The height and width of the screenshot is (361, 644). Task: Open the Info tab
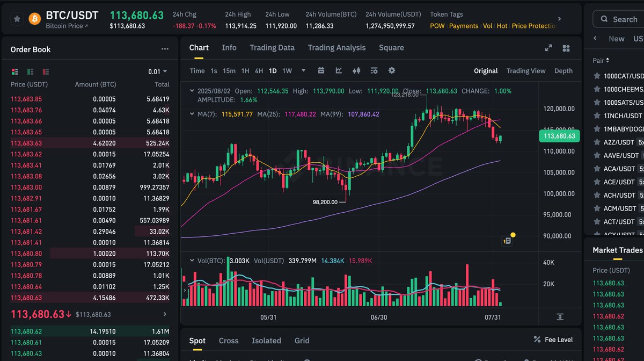coord(229,48)
